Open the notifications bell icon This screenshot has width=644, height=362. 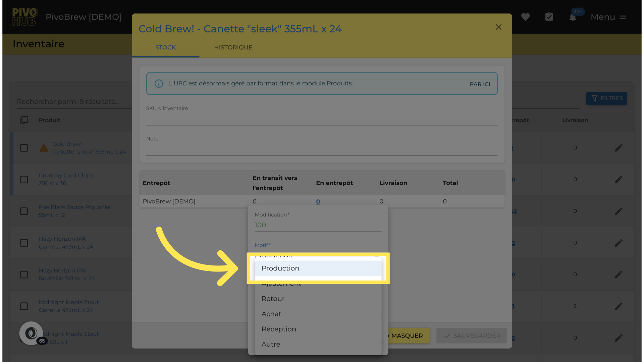pos(573,17)
